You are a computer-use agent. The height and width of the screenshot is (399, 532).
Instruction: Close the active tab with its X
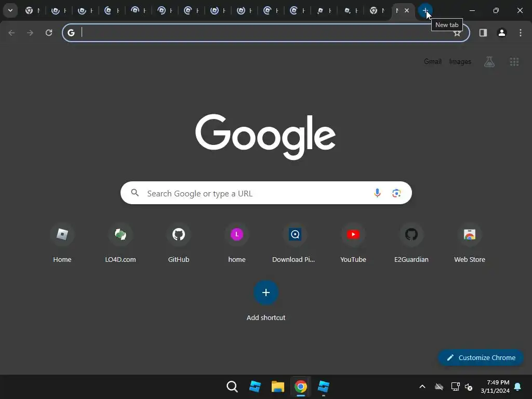tap(406, 10)
